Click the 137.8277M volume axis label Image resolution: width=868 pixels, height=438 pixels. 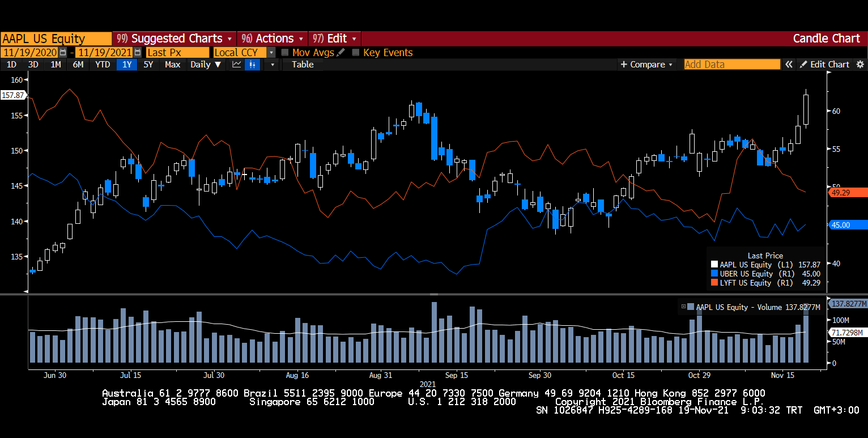click(x=848, y=304)
